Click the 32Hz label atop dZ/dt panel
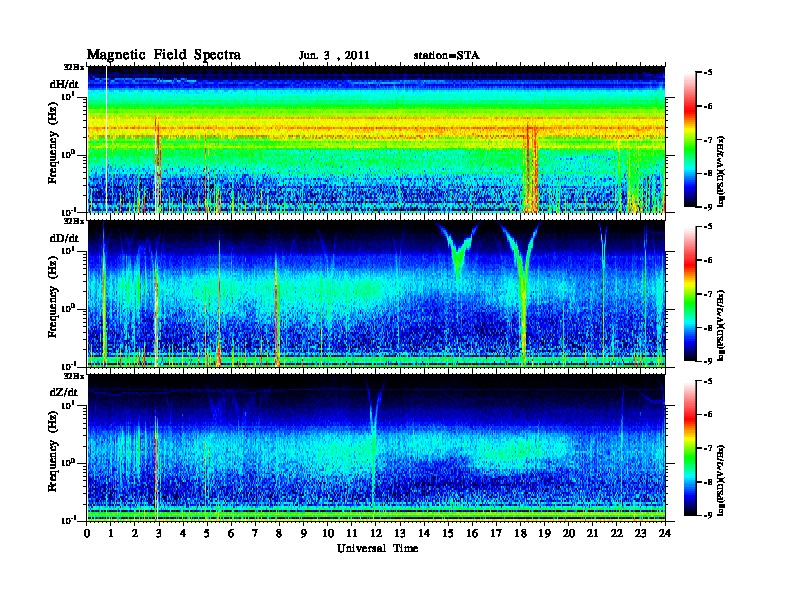792x612 pixels. point(73,376)
